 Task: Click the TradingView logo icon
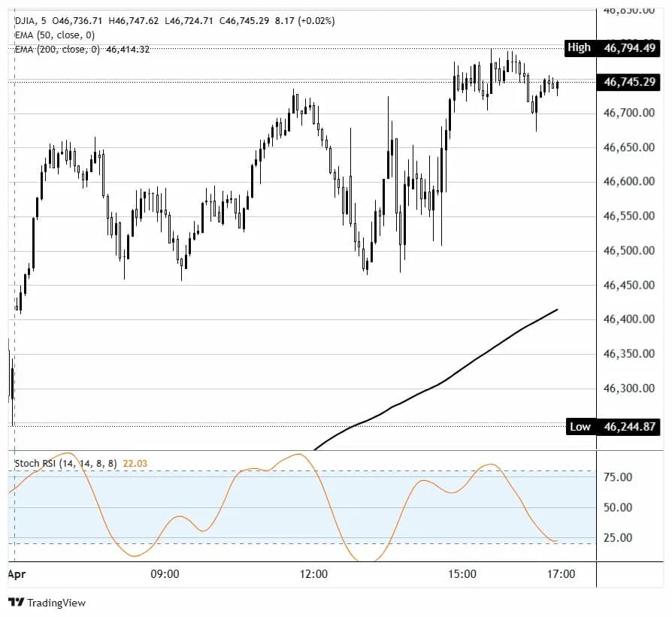click(x=14, y=602)
